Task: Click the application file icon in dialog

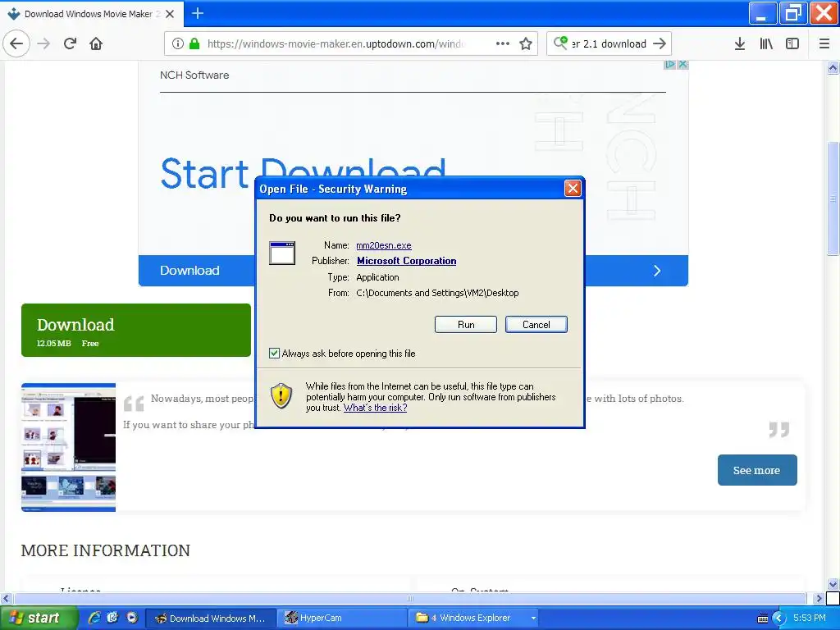Action: tap(282, 253)
